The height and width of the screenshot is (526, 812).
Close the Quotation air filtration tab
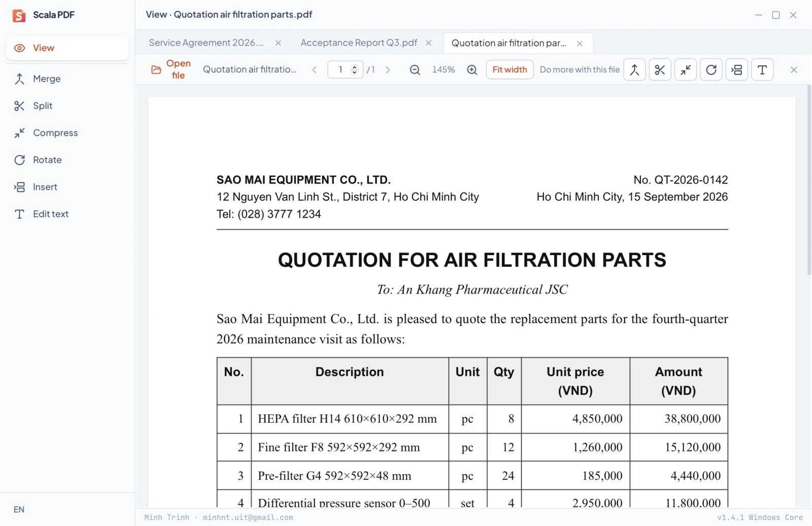[580, 44]
